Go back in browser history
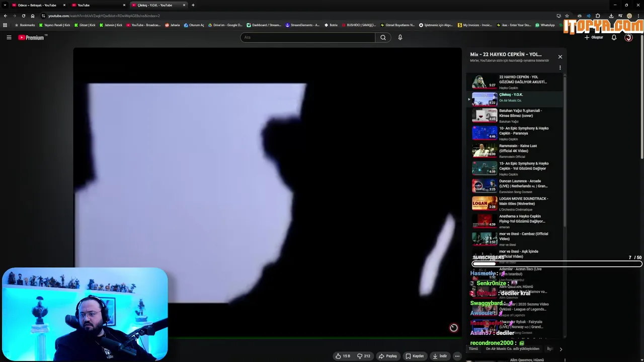The image size is (644, 362). click(6, 16)
